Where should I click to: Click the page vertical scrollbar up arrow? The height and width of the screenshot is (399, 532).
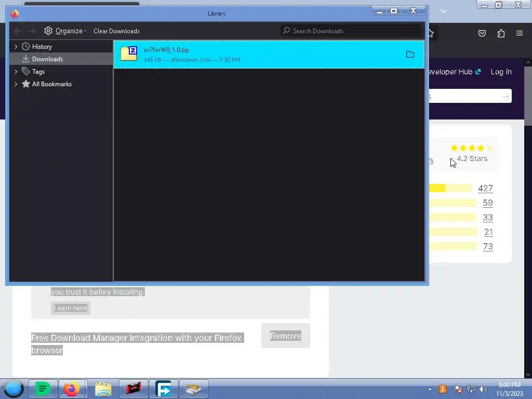coord(528,63)
